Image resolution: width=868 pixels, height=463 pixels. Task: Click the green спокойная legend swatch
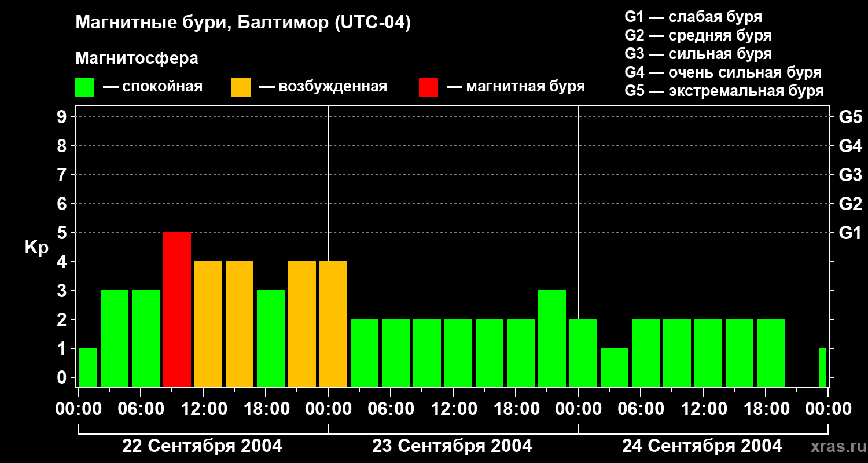(x=84, y=87)
